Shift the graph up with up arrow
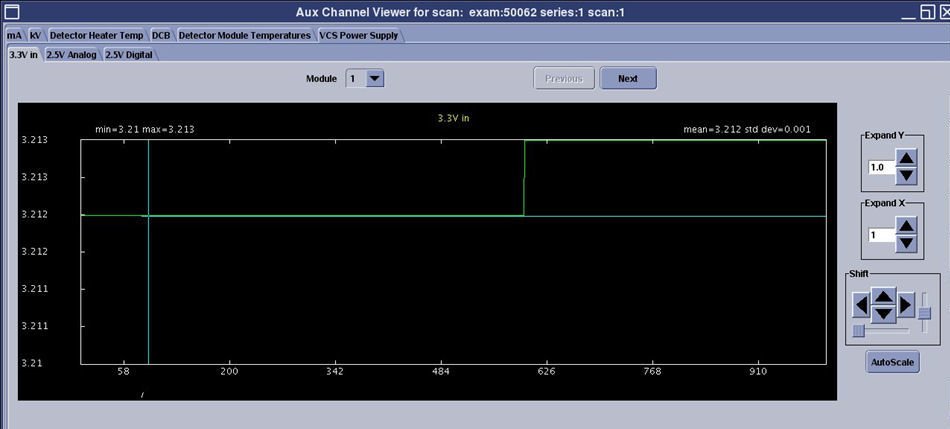This screenshot has width=950, height=429. (x=883, y=296)
